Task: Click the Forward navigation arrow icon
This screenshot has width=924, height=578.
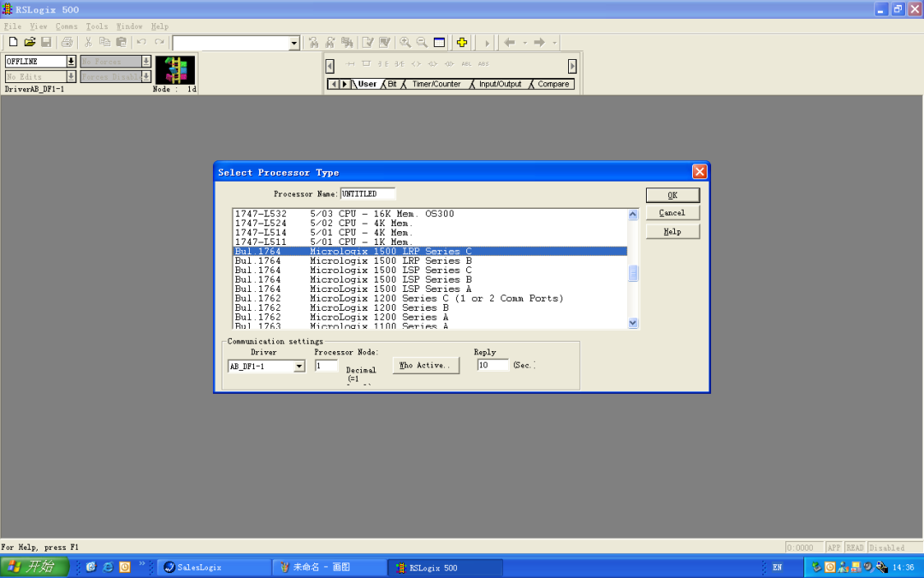Action: pyautogui.click(x=539, y=43)
